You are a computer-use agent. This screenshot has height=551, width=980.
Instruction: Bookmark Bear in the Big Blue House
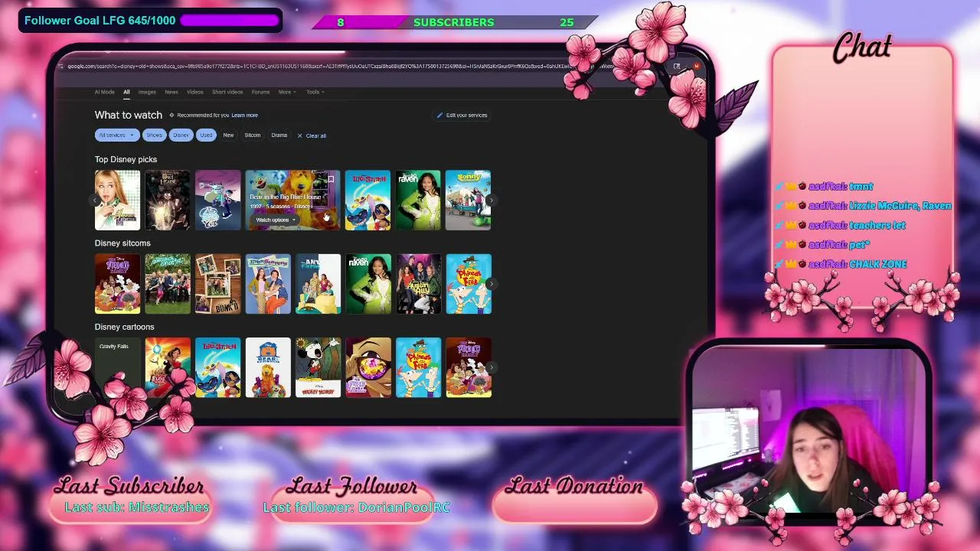tap(331, 180)
